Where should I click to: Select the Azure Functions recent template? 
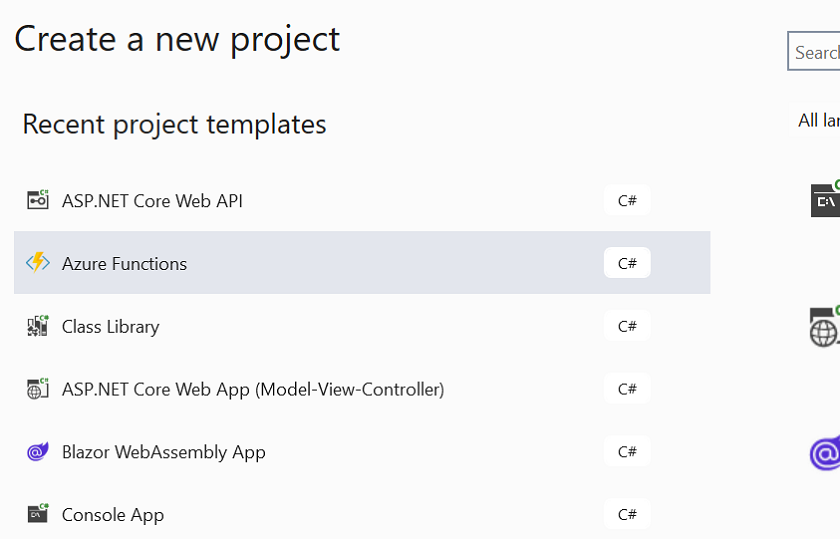point(362,263)
